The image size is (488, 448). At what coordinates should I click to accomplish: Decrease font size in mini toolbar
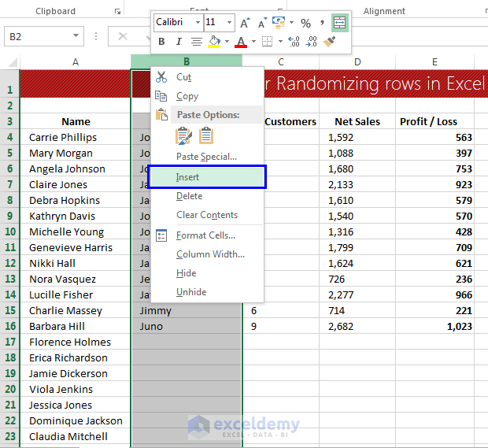point(262,23)
